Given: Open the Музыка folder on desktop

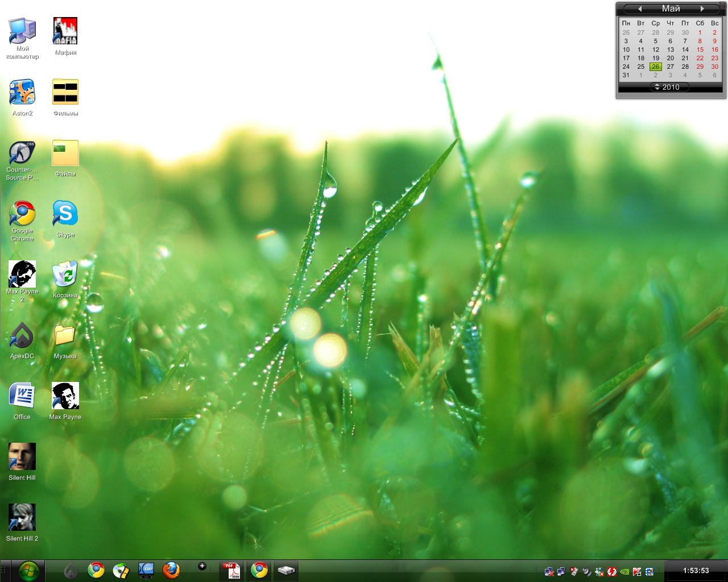Looking at the screenshot, I should [x=65, y=336].
